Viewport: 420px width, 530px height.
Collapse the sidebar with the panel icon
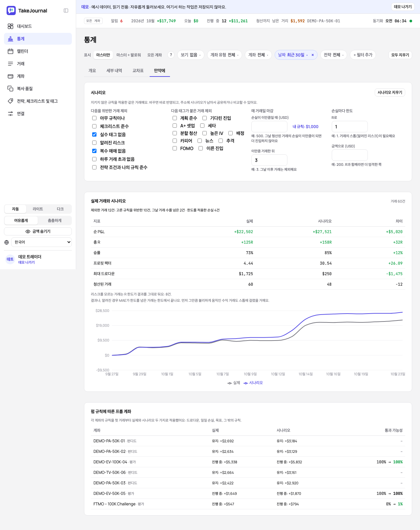tap(66, 11)
